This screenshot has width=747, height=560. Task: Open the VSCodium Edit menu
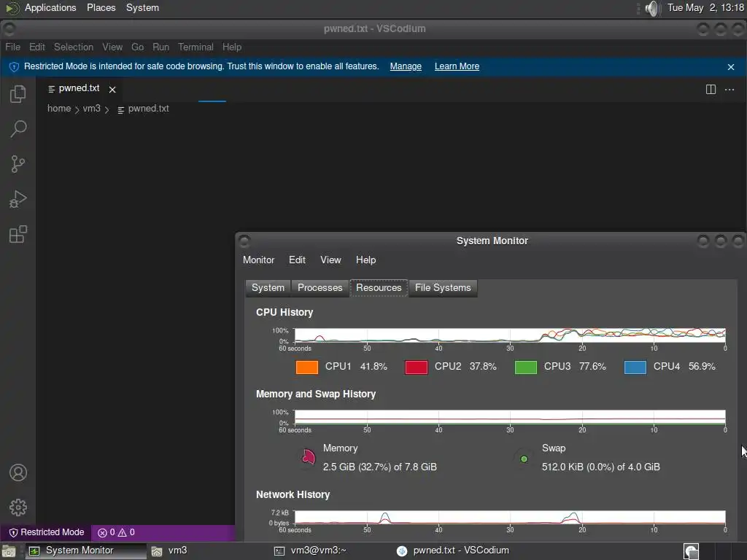tap(36, 47)
